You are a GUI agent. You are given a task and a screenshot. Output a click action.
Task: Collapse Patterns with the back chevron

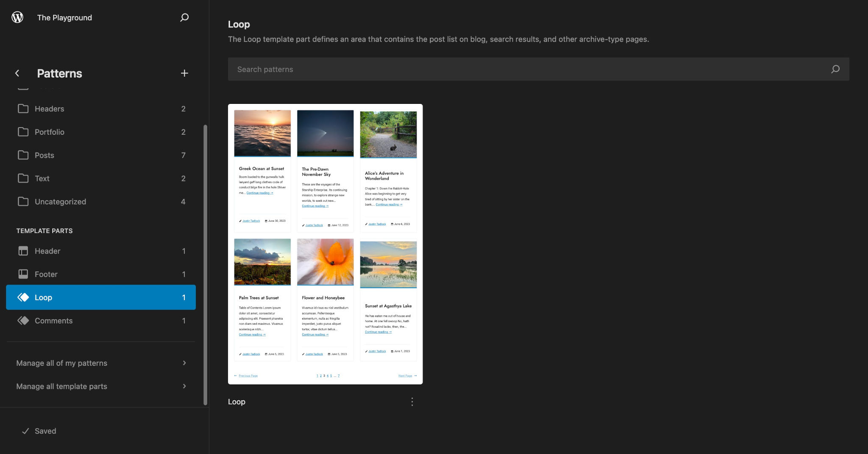17,73
